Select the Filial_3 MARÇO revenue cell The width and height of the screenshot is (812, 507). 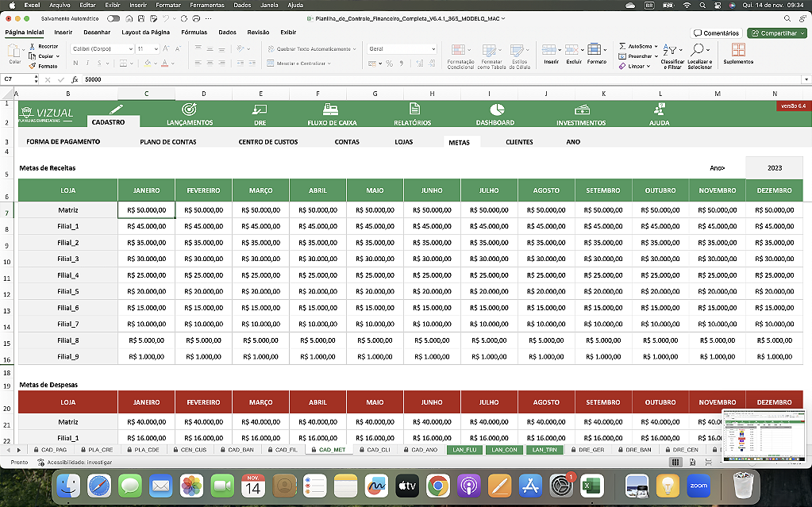click(260, 259)
